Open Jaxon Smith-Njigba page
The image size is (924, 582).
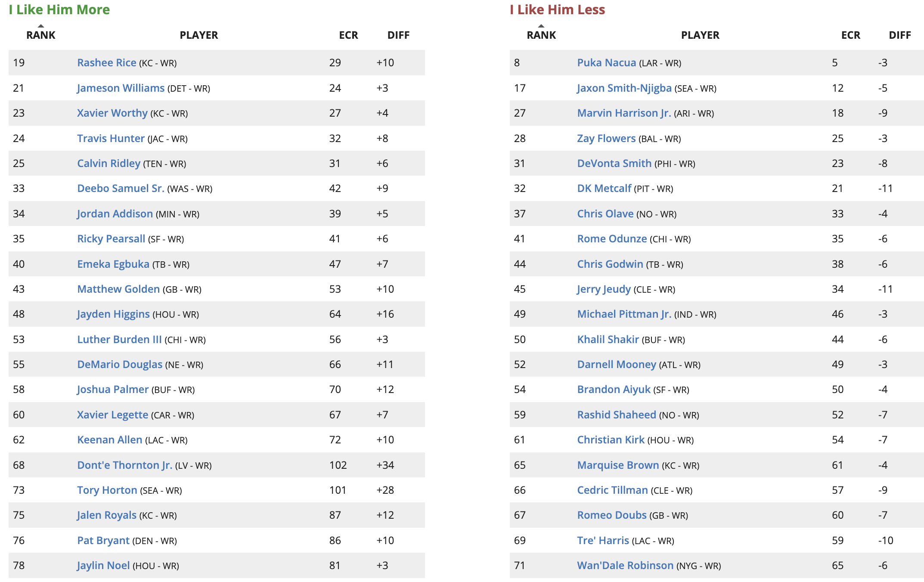(624, 88)
